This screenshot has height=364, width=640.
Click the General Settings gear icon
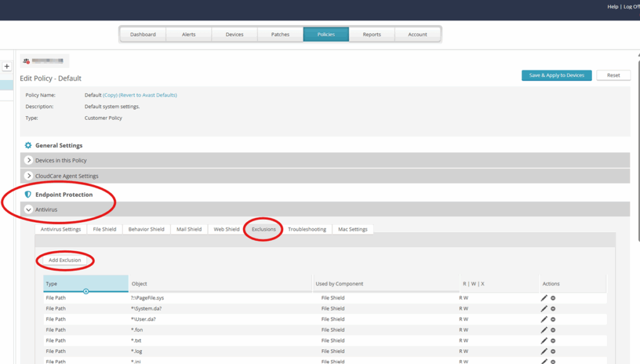pyautogui.click(x=27, y=145)
